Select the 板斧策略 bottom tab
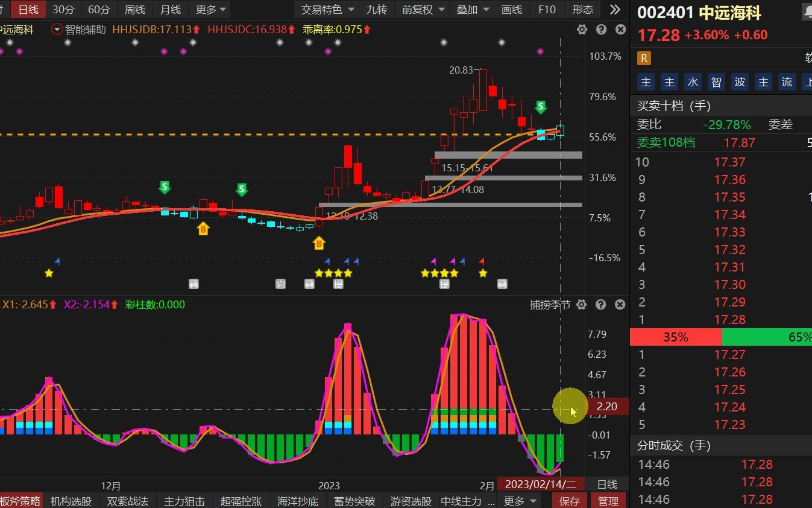Screen dimensions: 812x508 pos(20,501)
